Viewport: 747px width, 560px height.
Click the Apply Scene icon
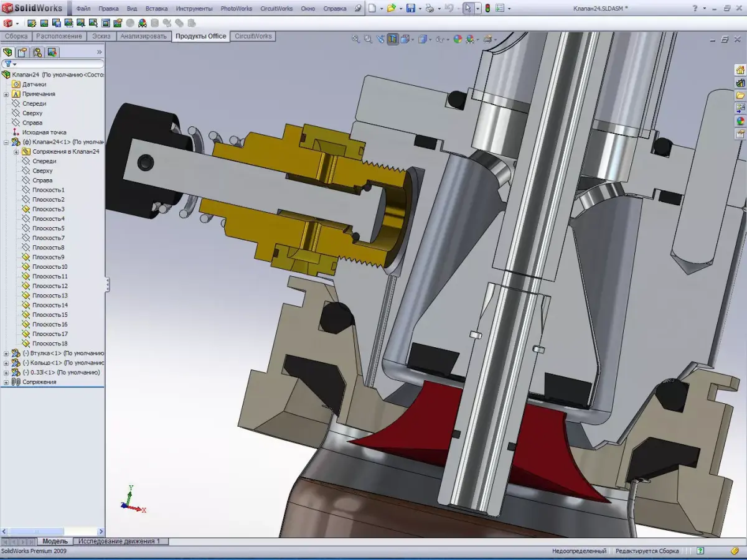[471, 39]
